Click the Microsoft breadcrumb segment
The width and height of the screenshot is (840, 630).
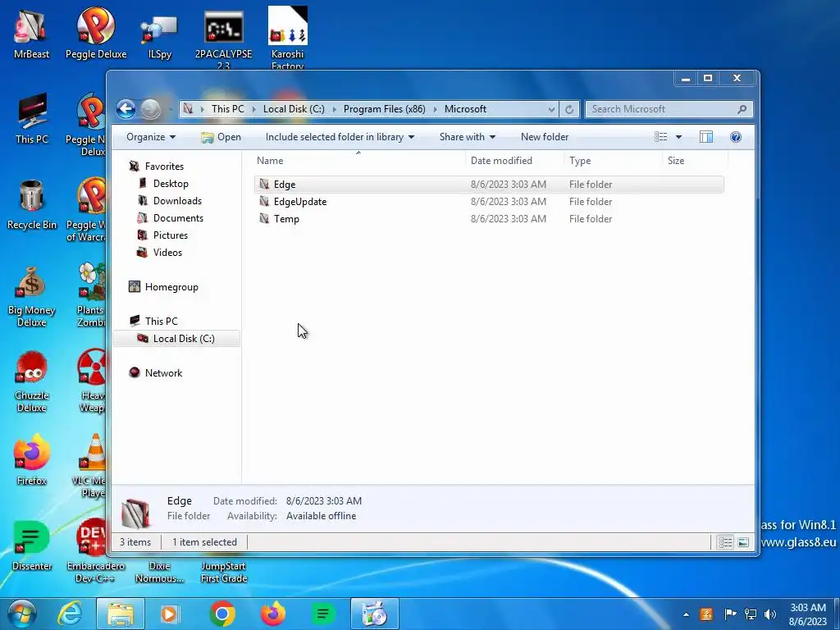coord(466,109)
